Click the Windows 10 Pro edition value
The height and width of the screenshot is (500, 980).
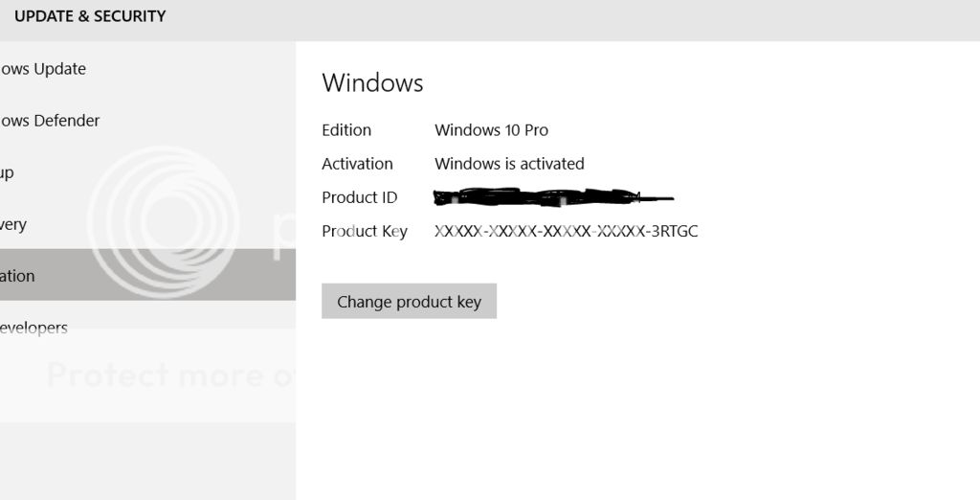point(491,130)
